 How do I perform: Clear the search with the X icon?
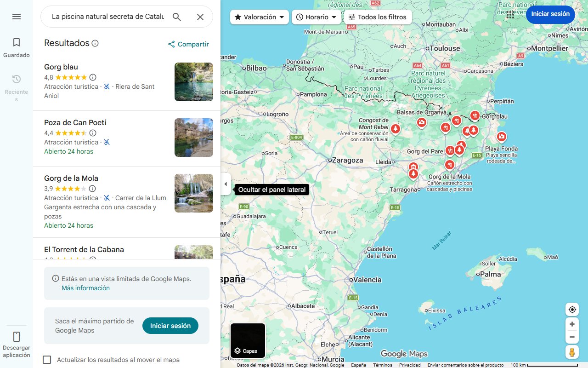point(200,17)
